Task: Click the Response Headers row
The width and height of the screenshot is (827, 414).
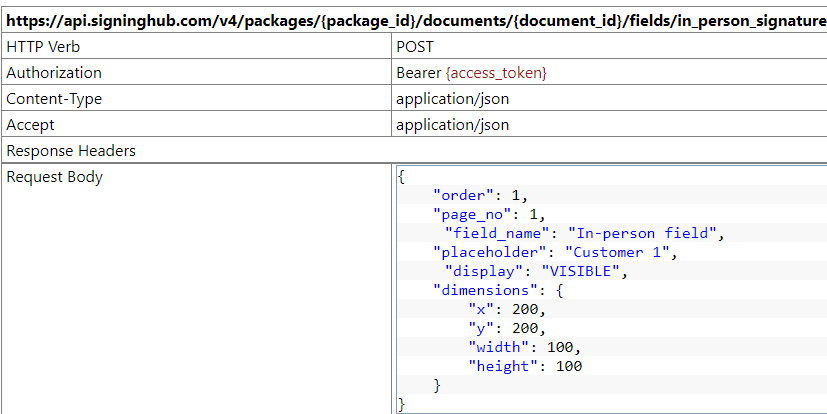Action: (x=71, y=151)
